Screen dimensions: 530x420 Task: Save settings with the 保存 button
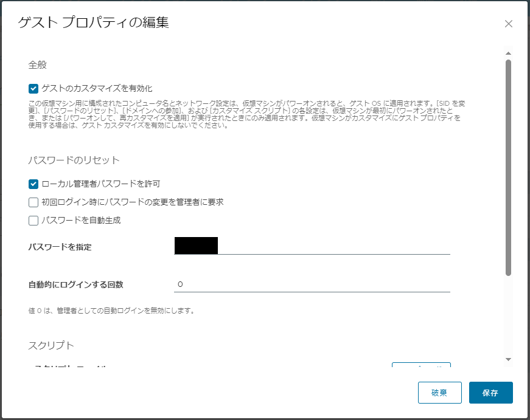click(490, 393)
